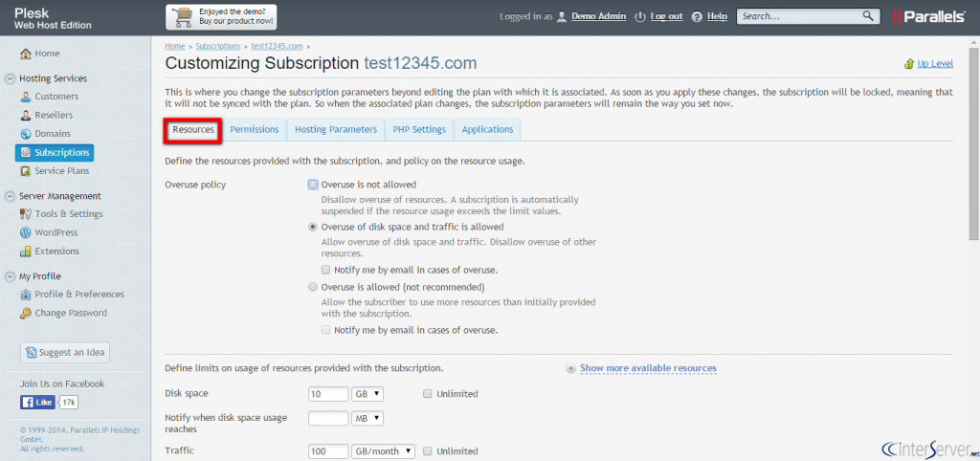The height and width of the screenshot is (461, 980).
Task: Click the Resellers person icon
Action: coord(26,116)
